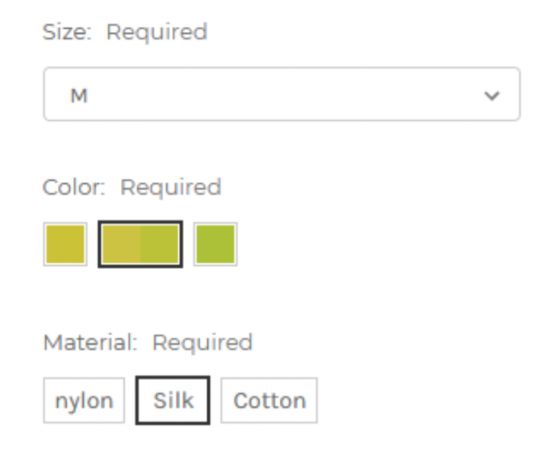Select the first yellow color swatch

(65, 245)
